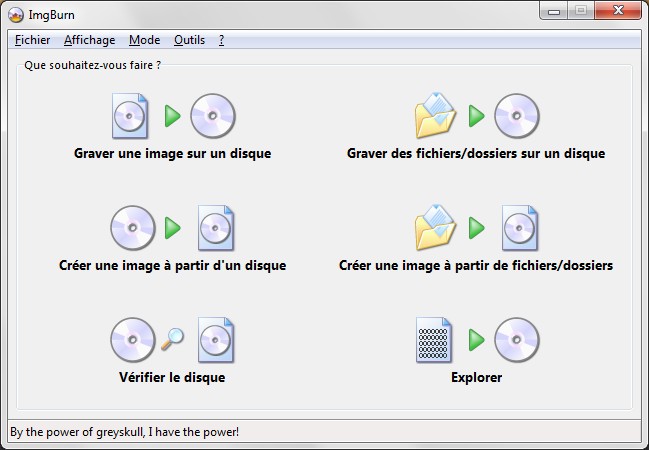Click the image file icon above Créer une image à partir d'un disque

pos(216,228)
